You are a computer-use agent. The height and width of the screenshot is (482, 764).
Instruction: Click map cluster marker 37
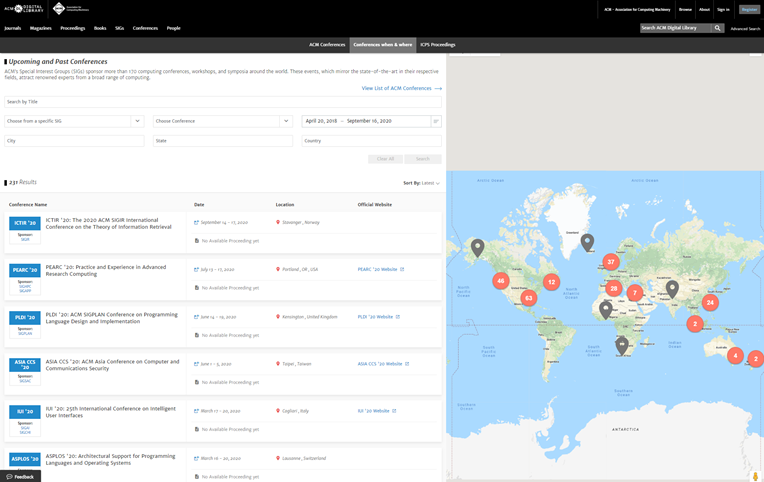point(611,262)
